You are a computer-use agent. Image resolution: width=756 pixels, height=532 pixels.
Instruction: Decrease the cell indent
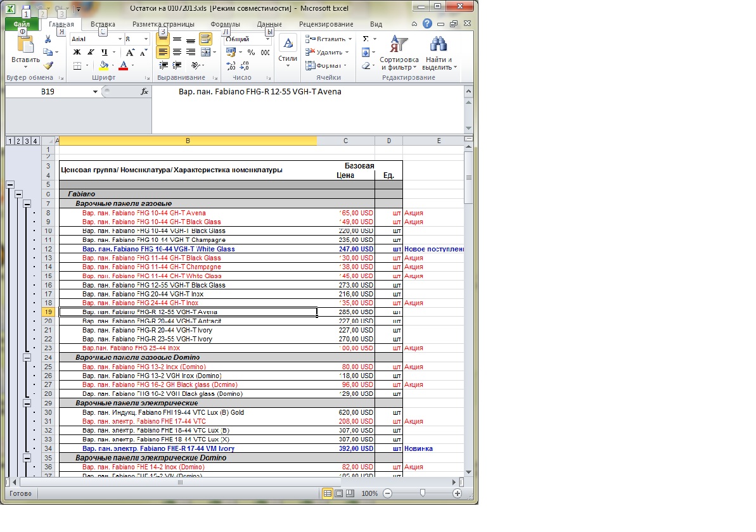pos(163,65)
